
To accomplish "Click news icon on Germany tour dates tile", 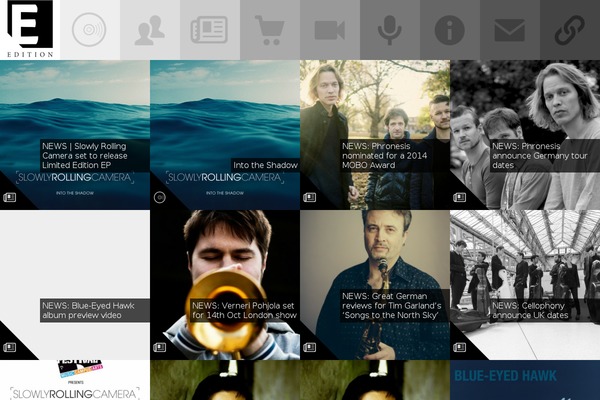I will point(460,198).
